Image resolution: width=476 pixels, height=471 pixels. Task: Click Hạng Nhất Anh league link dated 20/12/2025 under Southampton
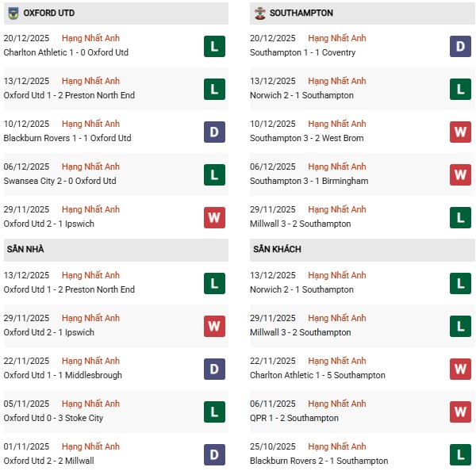click(x=337, y=38)
